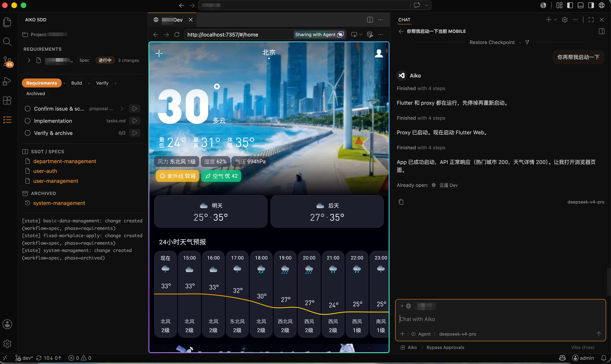Open the device emulation dropdown chevron
Viewport: 611px width, 364px height.
361,34
